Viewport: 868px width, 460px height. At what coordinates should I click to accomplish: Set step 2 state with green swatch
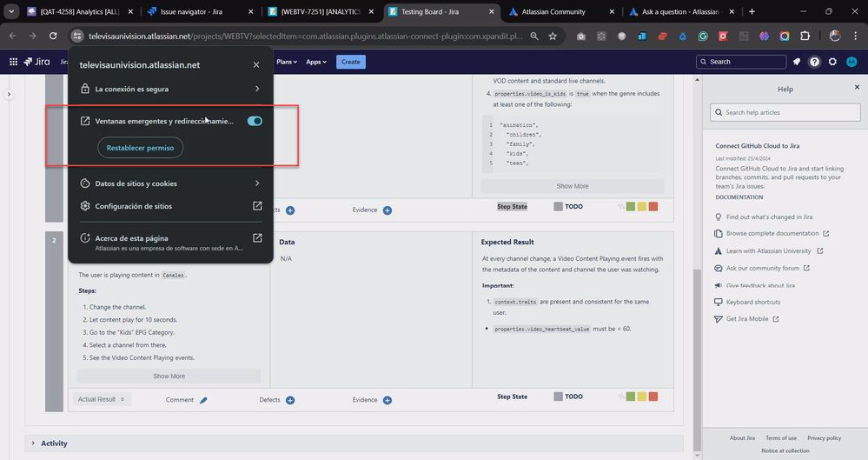point(631,397)
